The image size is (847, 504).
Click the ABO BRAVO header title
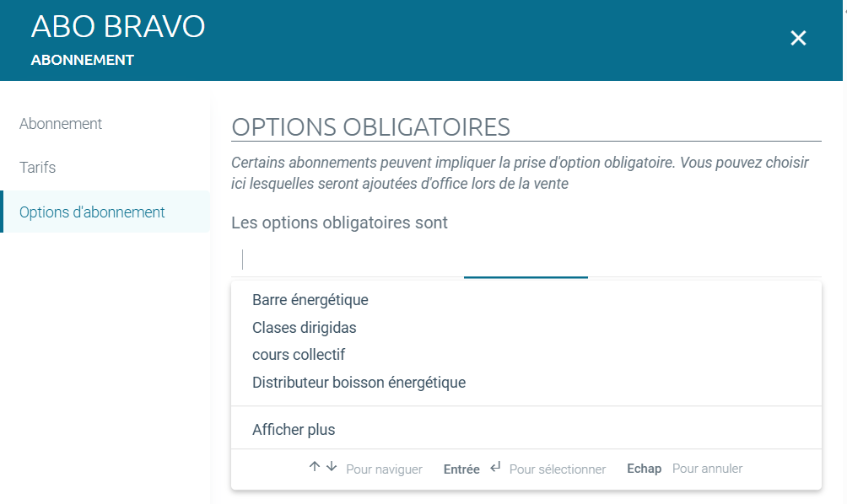[x=118, y=27]
